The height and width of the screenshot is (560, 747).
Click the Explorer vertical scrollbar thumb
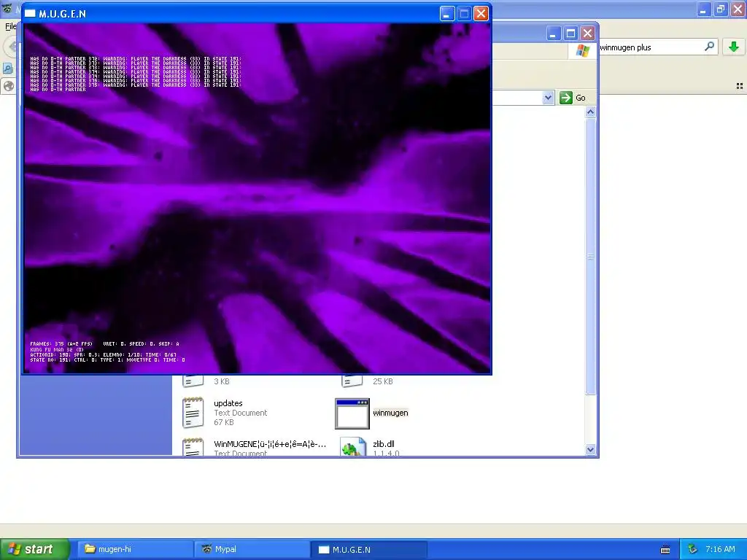click(590, 256)
